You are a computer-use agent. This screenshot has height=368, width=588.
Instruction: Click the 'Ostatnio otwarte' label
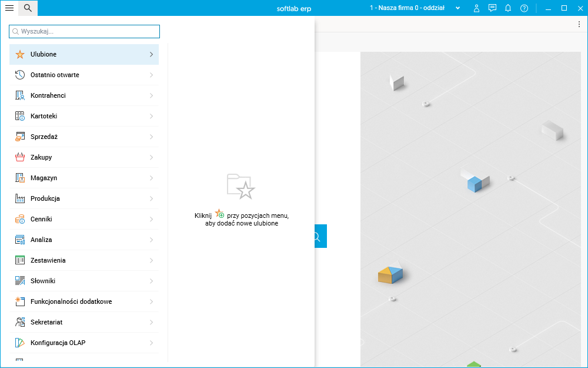pos(55,75)
